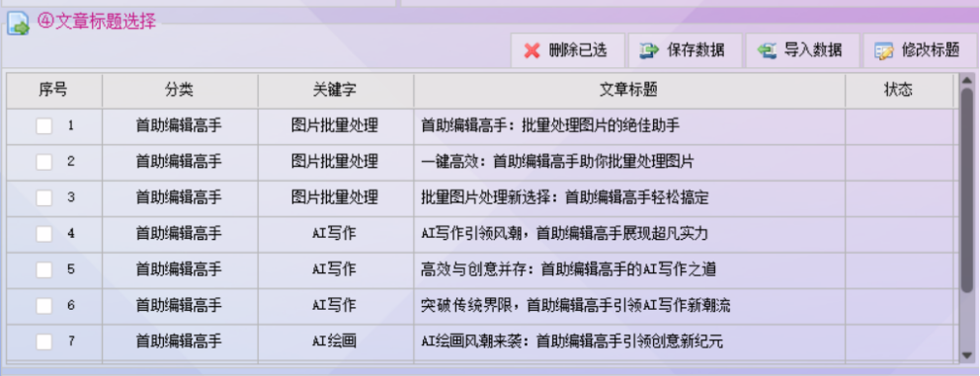Select title 批量图片处理新选择：首助编辑高手轻松搞定
The height and width of the screenshot is (376, 980).
(x=565, y=198)
